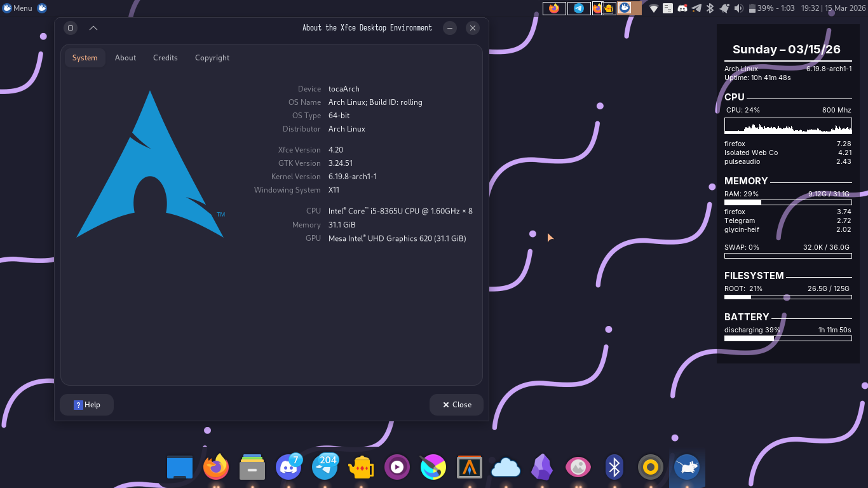Screen dimensions: 868x488
Task: Switch to the About tab
Action: [125, 58]
